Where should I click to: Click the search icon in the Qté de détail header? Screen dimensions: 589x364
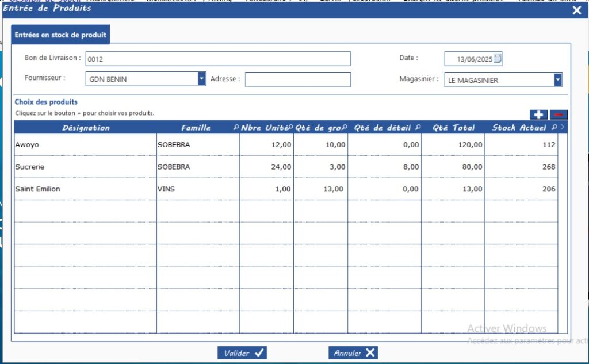[x=418, y=128]
